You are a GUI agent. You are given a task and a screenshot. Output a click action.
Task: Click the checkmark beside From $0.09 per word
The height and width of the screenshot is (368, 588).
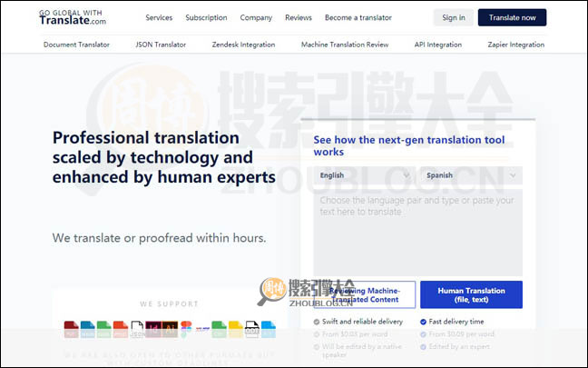pos(424,334)
